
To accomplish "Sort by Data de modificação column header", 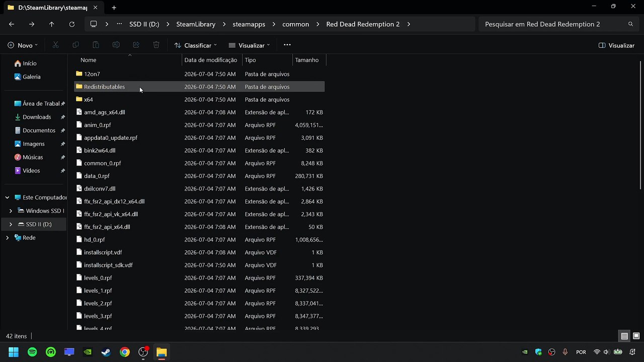I will click(x=212, y=60).
